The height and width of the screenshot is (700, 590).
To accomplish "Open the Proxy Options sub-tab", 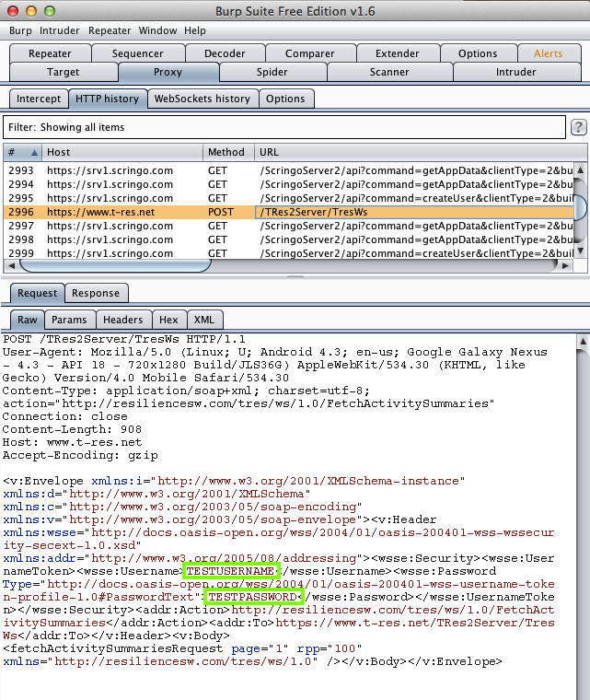I will click(x=285, y=99).
